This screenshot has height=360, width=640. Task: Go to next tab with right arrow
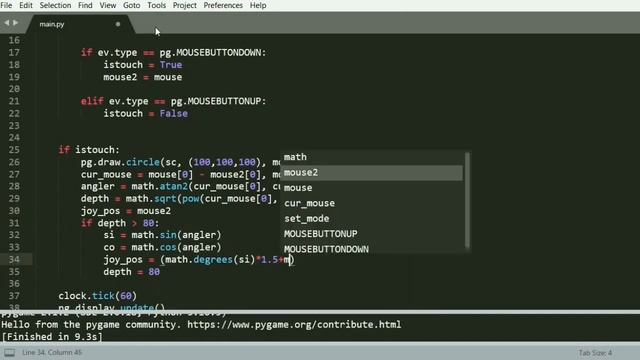pos(16,23)
